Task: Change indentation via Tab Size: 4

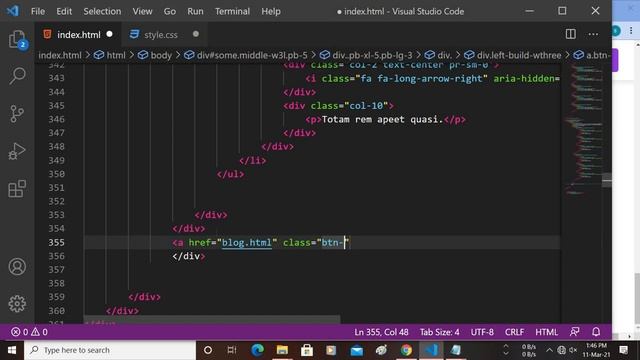Action: [440, 332]
